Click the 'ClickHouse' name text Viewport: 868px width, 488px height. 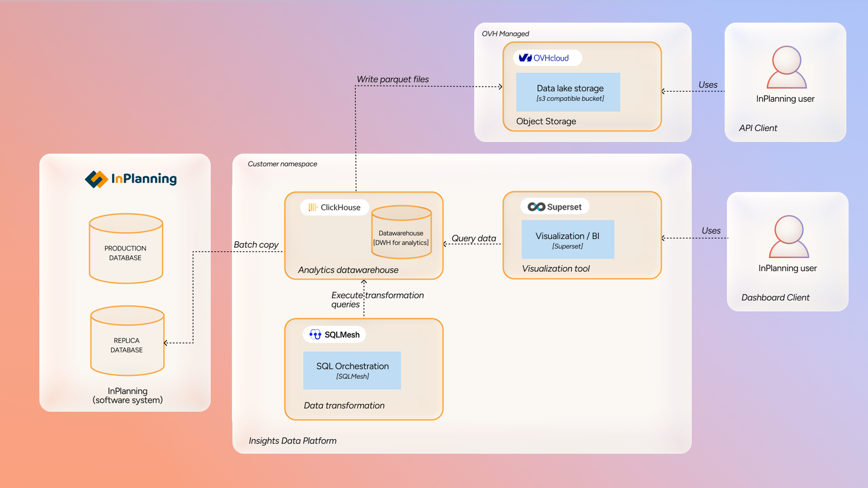click(341, 207)
